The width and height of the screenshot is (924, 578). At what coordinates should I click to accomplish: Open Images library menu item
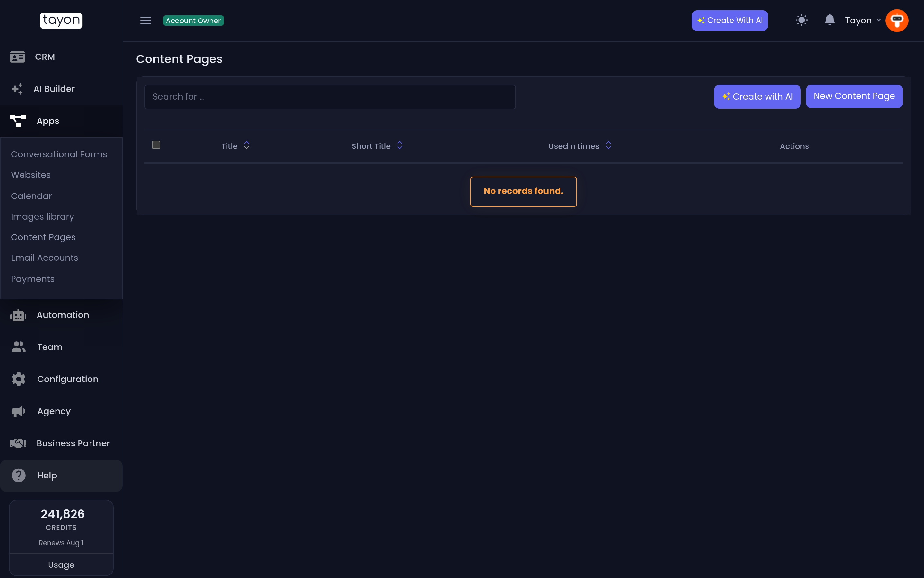[x=42, y=217]
